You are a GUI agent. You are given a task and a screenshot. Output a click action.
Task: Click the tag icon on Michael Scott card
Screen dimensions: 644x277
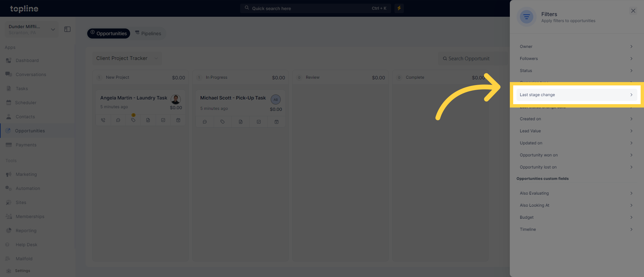click(x=222, y=122)
